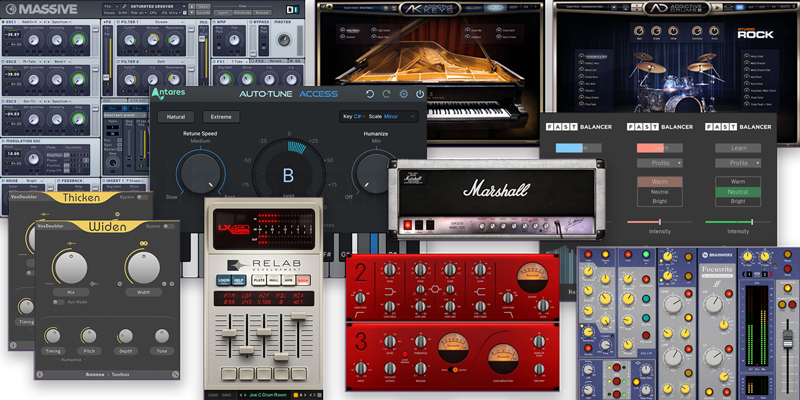Click the blue Learn button in Fast Balancer
The image size is (800, 400).
point(579,148)
